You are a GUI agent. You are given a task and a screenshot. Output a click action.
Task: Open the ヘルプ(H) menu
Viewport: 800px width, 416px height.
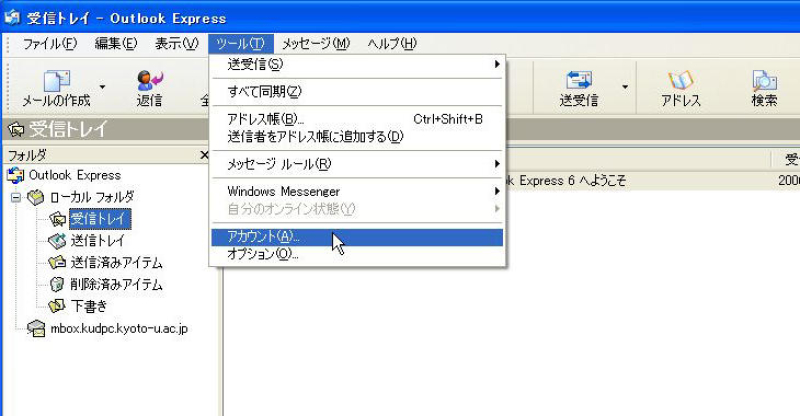(x=392, y=44)
